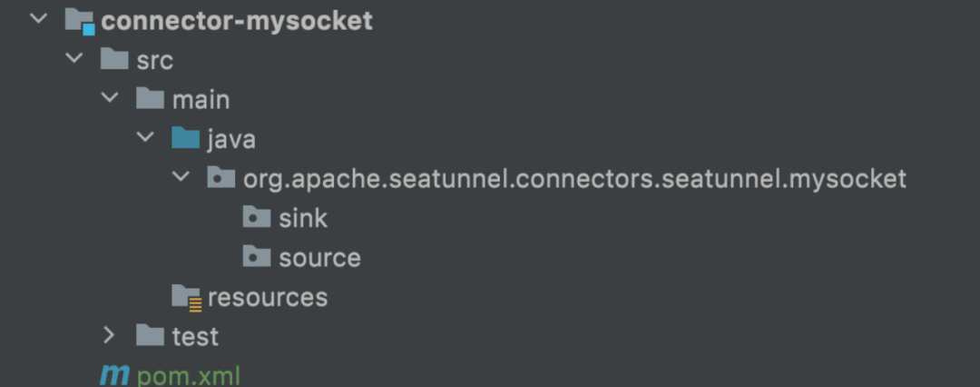Click the main folder icon
The height and width of the screenshot is (387, 980).
(x=150, y=99)
